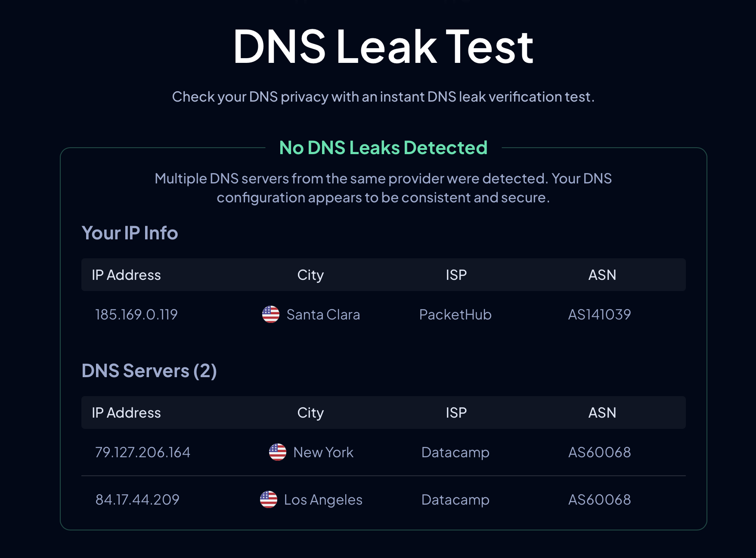Click the DNS Leak Test title

click(x=383, y=46)
